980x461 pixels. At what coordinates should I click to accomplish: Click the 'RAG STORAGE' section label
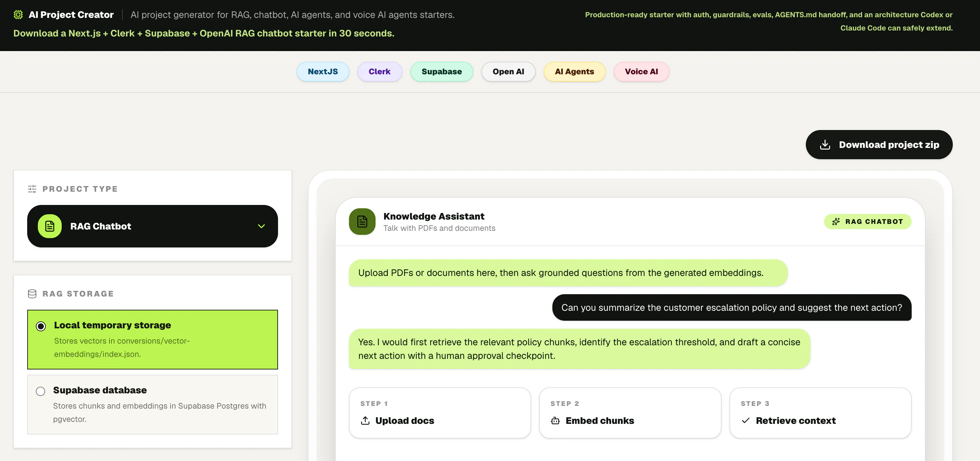pyautogui.click(x=78, y=294)
